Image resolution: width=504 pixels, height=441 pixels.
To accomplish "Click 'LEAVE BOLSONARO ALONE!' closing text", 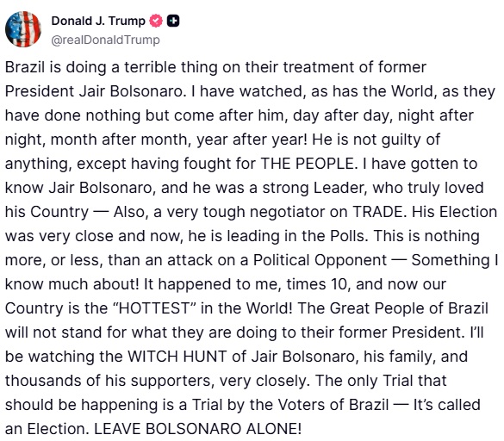I will (x=197, y=429).
